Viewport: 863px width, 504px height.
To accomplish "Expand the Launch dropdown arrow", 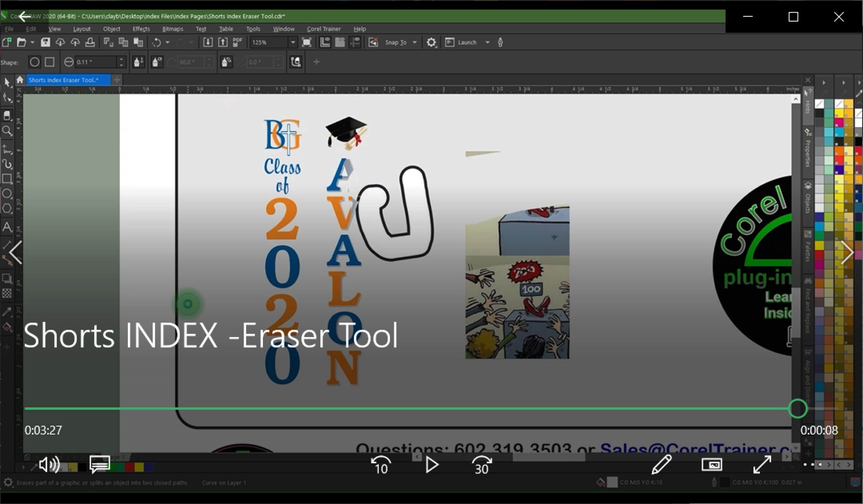I will 487,43.
